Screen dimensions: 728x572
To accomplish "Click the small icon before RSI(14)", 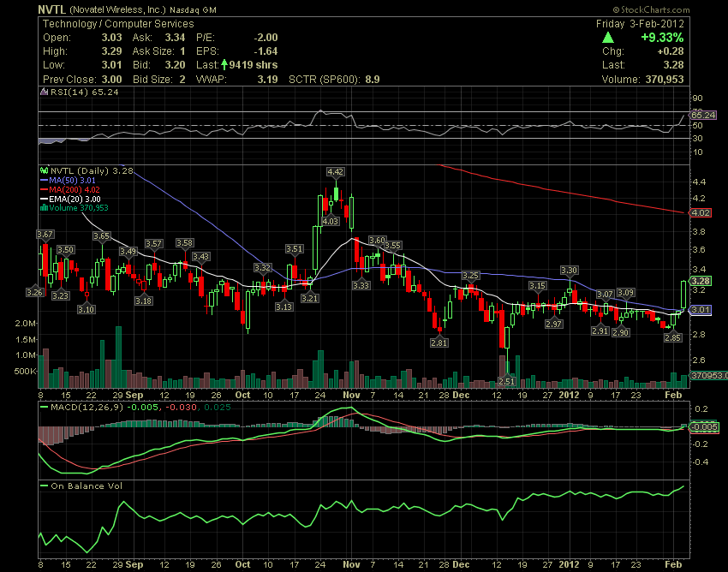I will [45, 92].
